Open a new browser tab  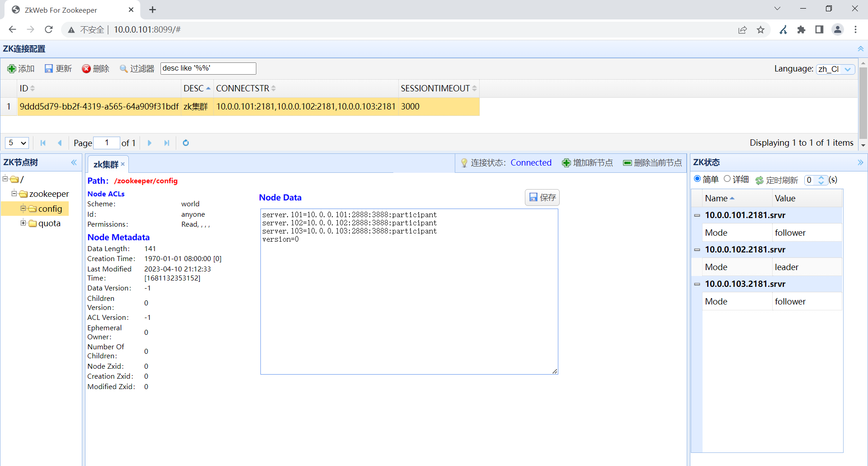click(152, 10)
